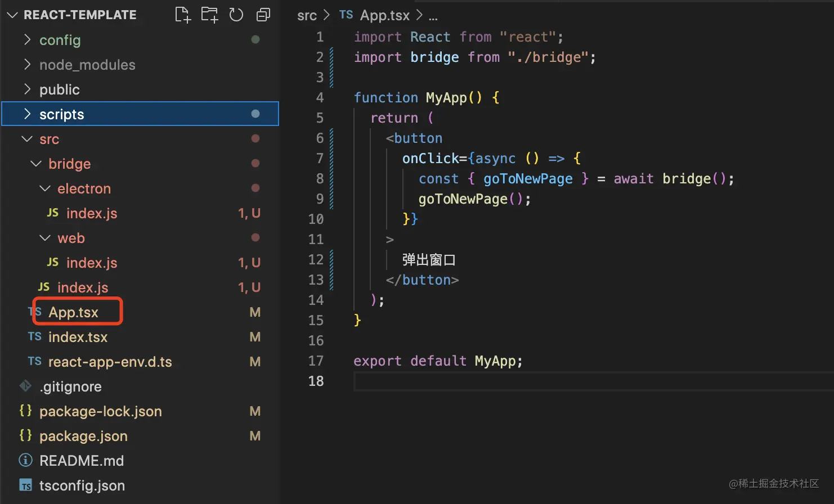This screenshot has width=834, height=504.
Task: Click the closing </button> tag
Action: coord(422,280)
